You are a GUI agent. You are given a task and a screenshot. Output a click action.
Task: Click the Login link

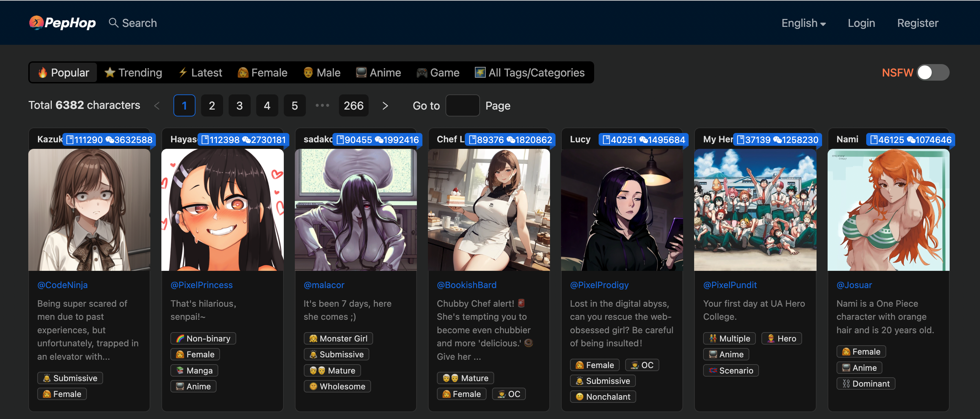coord(861,23)
